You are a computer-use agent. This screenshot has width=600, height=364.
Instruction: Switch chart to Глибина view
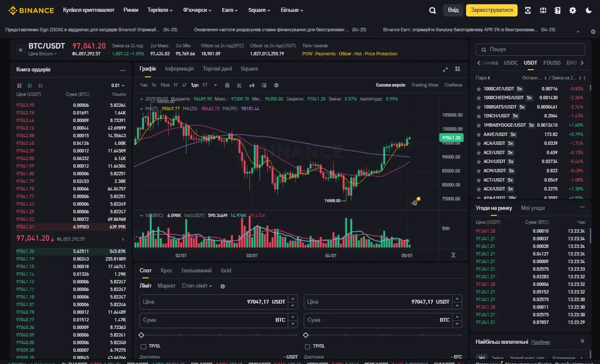(x=453, y=85)
